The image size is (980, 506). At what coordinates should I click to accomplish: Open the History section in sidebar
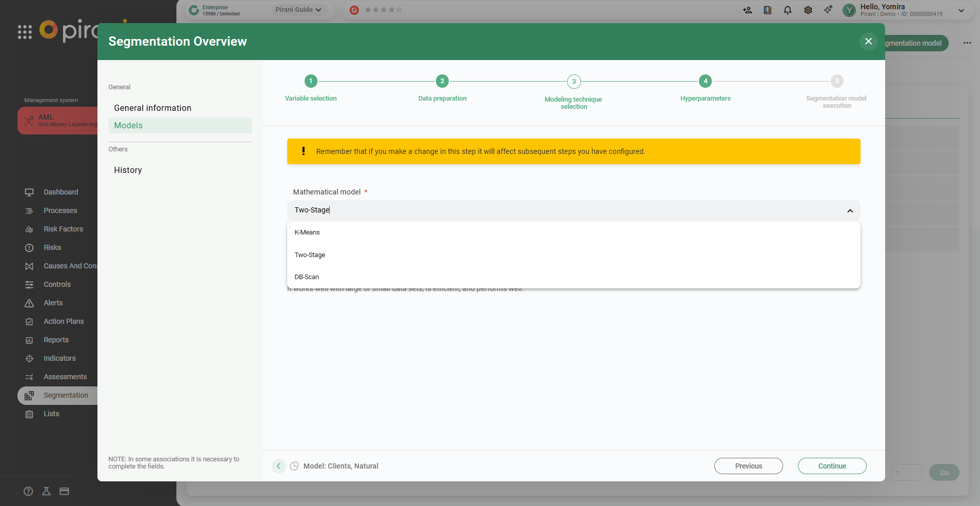click(128, 170)
